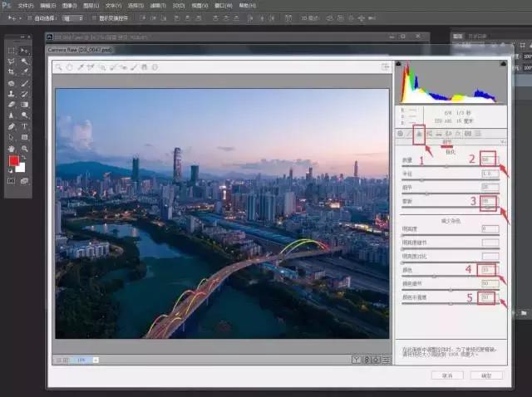This screenshot has width=532, height=397.
Task: Click the red foreground color swatch
Action: click(x=13, y=160)
